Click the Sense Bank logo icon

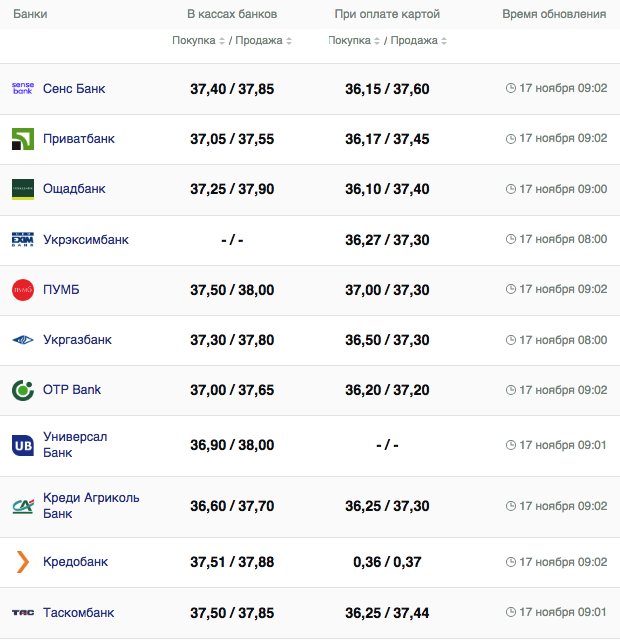tap(23, 88)
